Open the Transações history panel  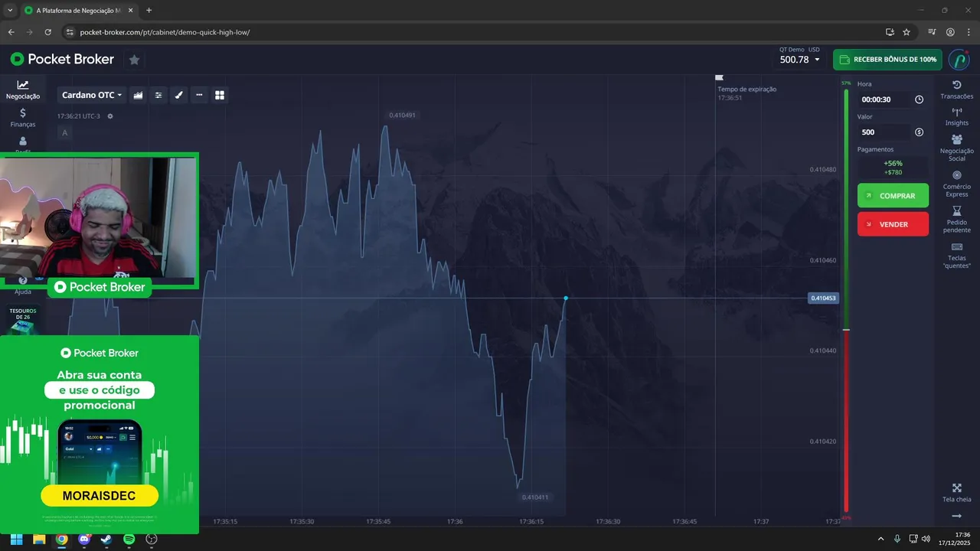tap(956, 90)
